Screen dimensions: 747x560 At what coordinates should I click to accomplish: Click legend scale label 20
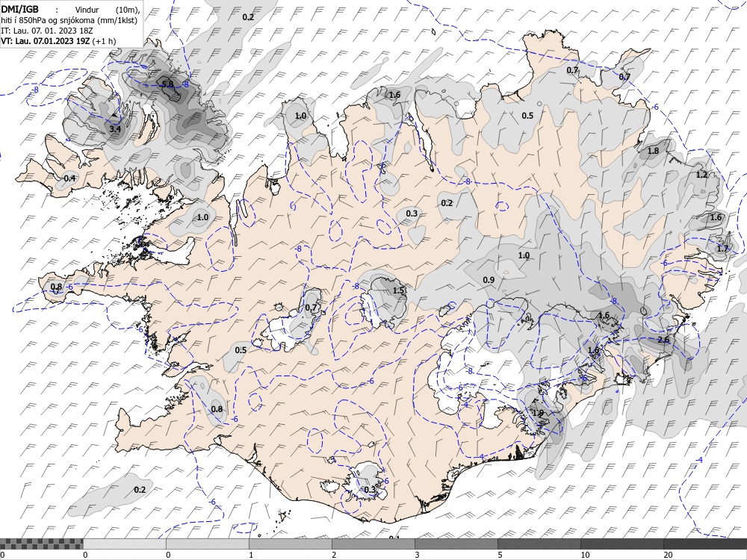click(x=668, y=555)
